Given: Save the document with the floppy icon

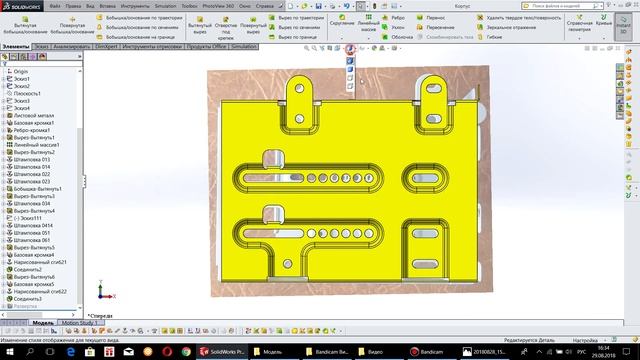Looking at the screenshot, I should [x=319, y=6].
